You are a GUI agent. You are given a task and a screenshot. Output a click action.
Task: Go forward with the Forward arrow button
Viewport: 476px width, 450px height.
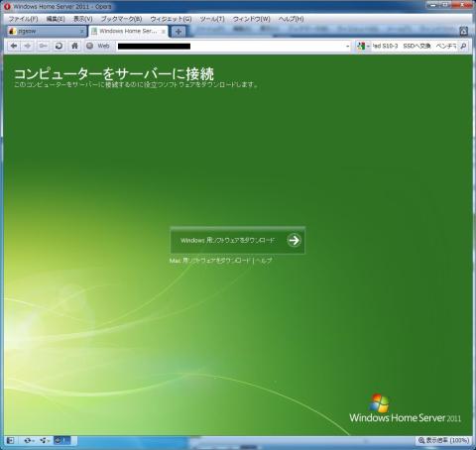tap(28, 46)
